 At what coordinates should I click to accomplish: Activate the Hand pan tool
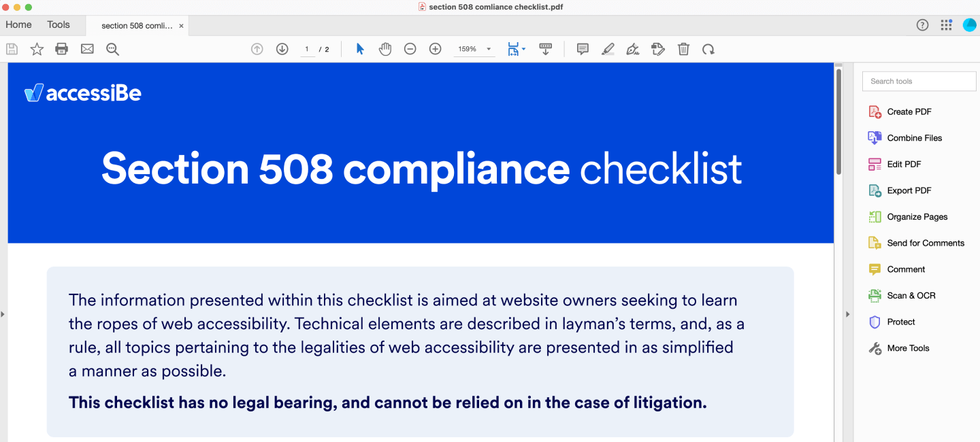[x=385, y=49]
